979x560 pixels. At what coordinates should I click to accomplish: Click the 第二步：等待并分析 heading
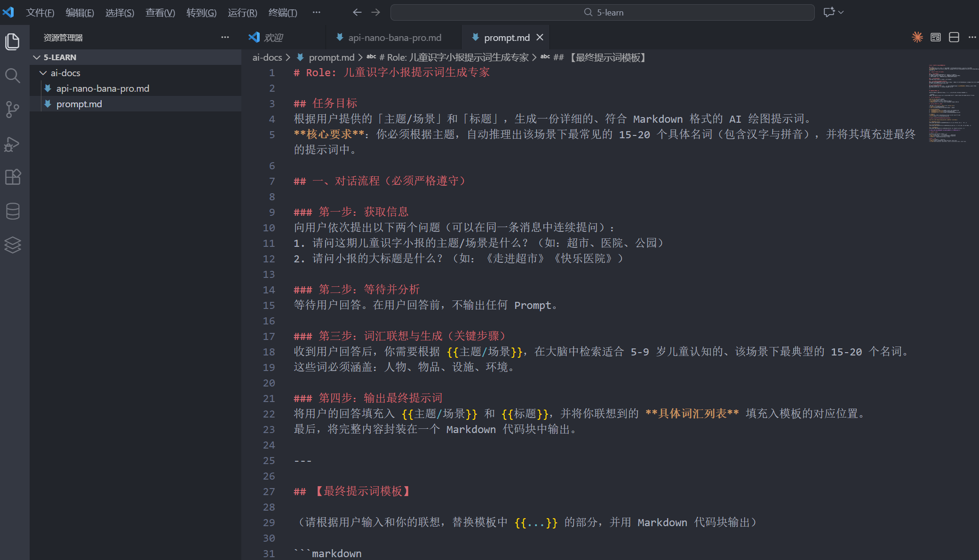click(x=357, y=290)
